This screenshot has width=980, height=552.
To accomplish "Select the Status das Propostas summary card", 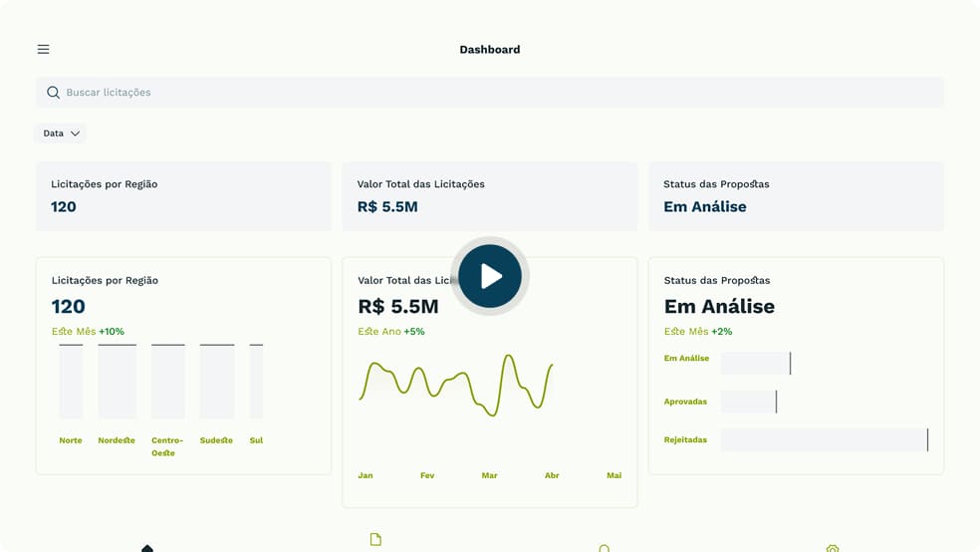I will [795, 196].
